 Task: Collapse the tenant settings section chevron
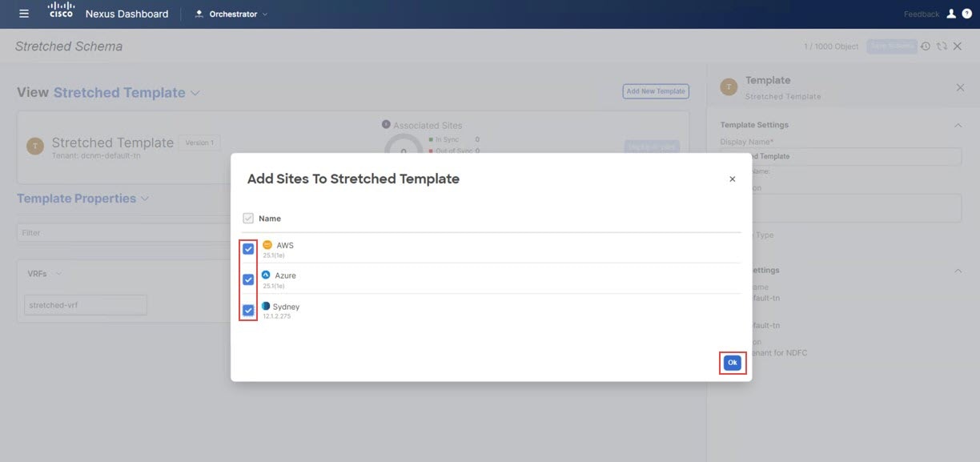click(958, 271)
